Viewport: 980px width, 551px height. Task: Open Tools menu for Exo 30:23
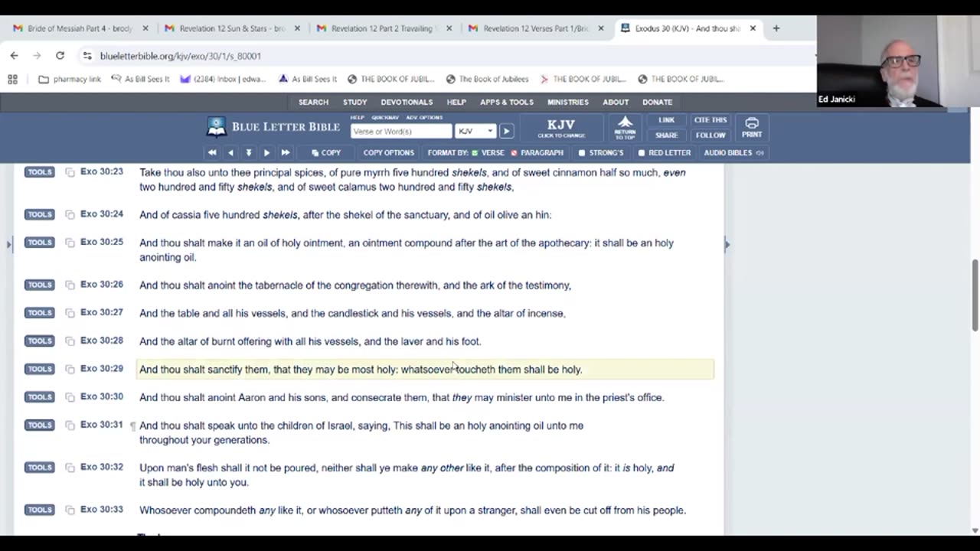tap(39, 172)
